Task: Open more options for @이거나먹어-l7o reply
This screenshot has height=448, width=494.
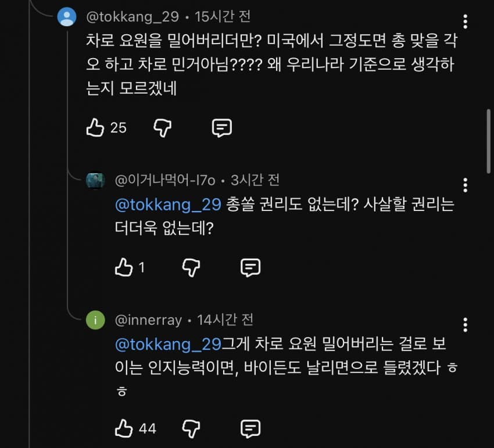Action: 466,185
